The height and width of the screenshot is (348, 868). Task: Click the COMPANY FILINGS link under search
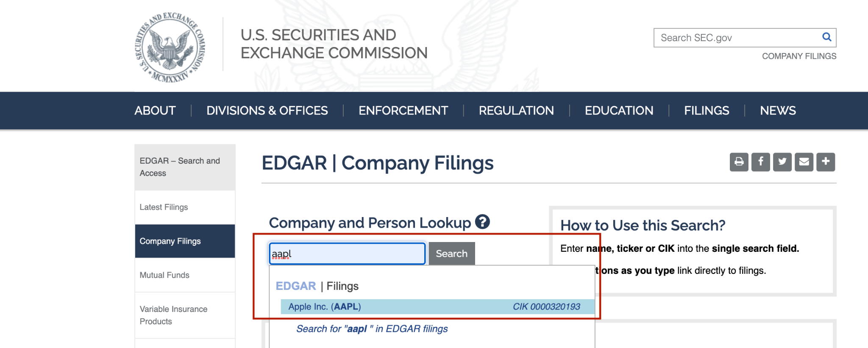(x=799, y=56)
